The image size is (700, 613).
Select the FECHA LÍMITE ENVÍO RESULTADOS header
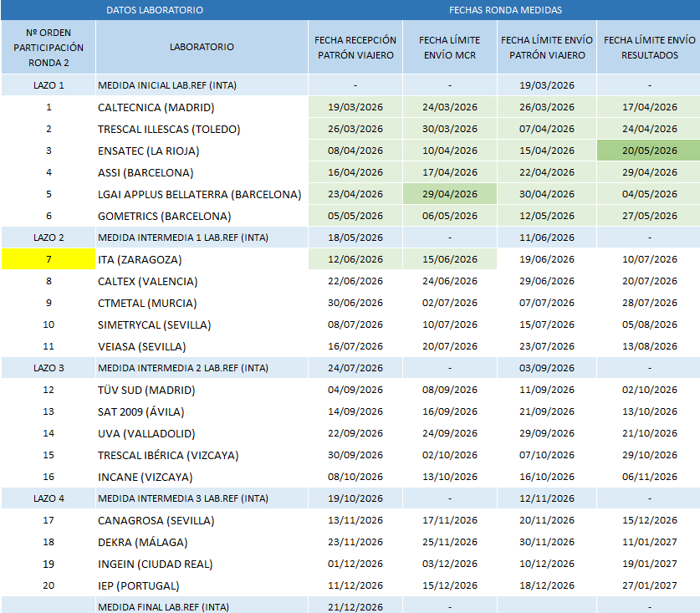click(649, 48)
